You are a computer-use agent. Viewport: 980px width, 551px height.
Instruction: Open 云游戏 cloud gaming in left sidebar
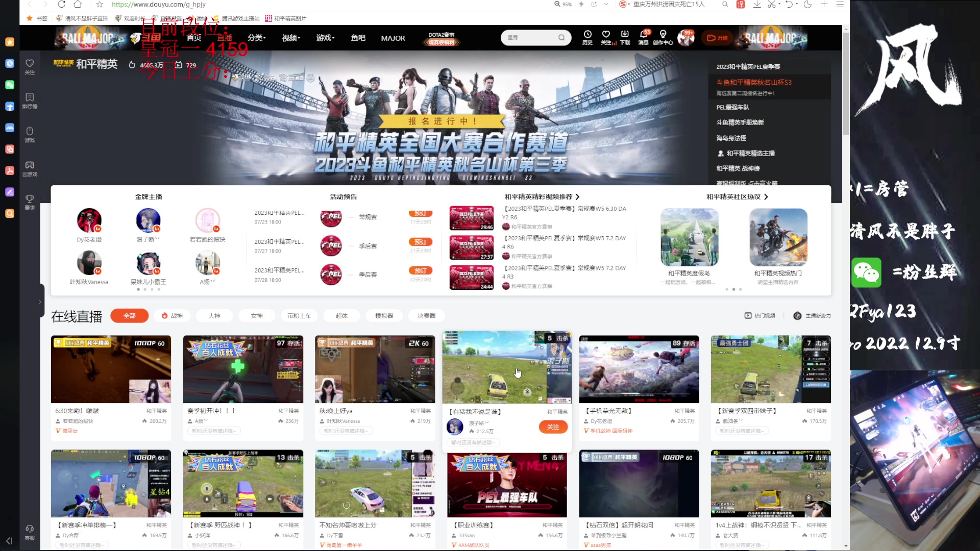click(30, 169)
